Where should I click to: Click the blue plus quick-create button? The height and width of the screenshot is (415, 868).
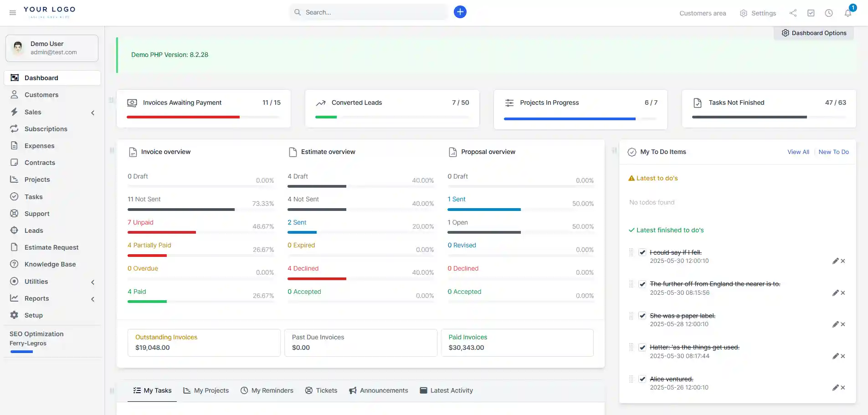coord(460,12)
